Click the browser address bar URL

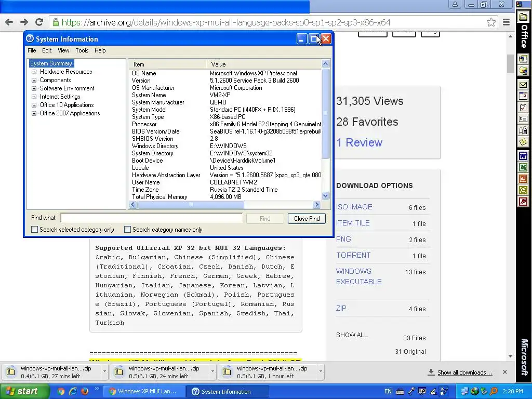[x=226, y=22]
